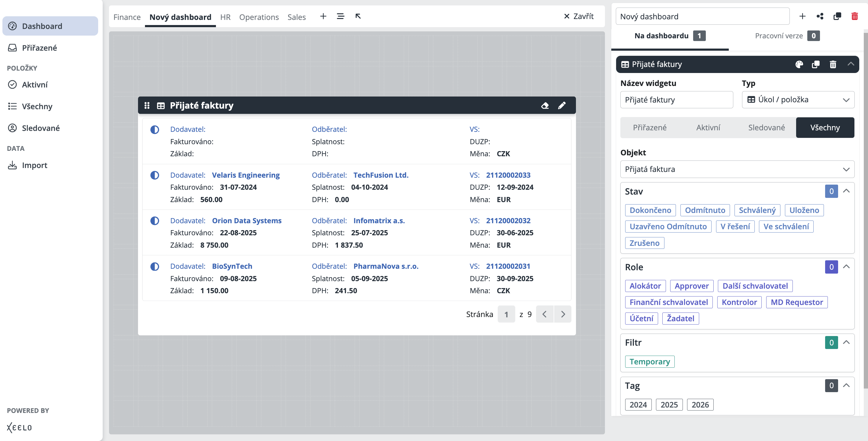Click the diagonal arrow icon in tab bar
Viewport: 868px width, 441px height.
point(358,16)
